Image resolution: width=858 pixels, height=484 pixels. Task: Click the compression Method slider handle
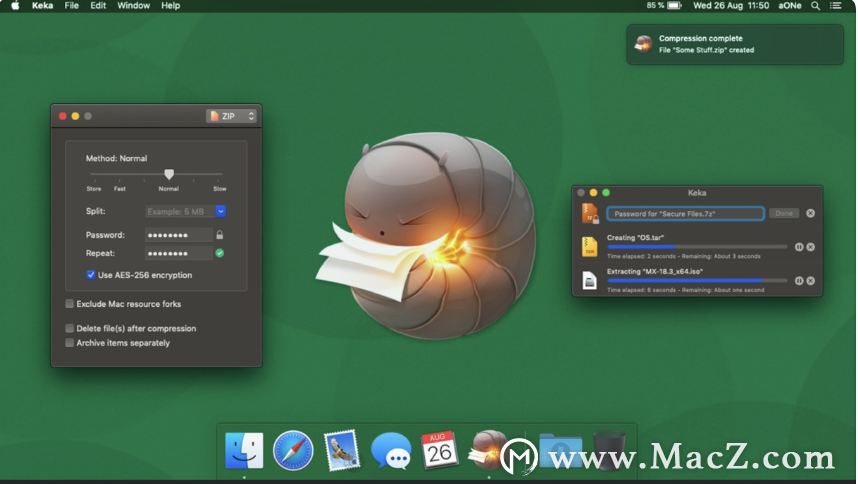pos(169,174)
